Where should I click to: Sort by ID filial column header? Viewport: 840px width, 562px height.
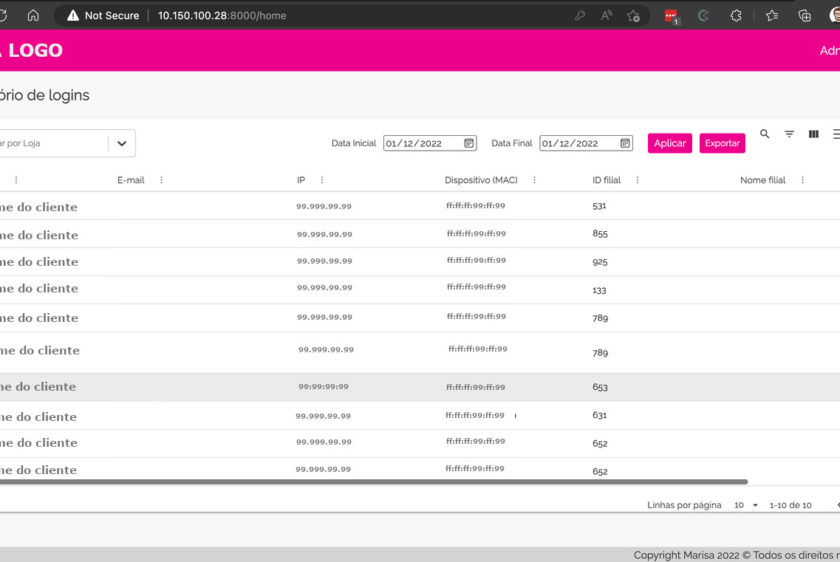[606, 180]
